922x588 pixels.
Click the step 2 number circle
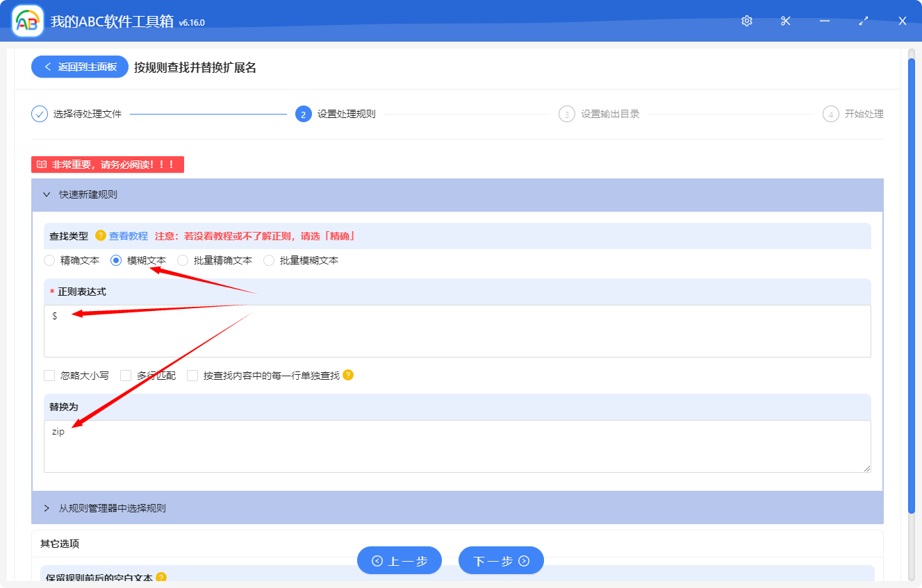(x=303, y=114)
